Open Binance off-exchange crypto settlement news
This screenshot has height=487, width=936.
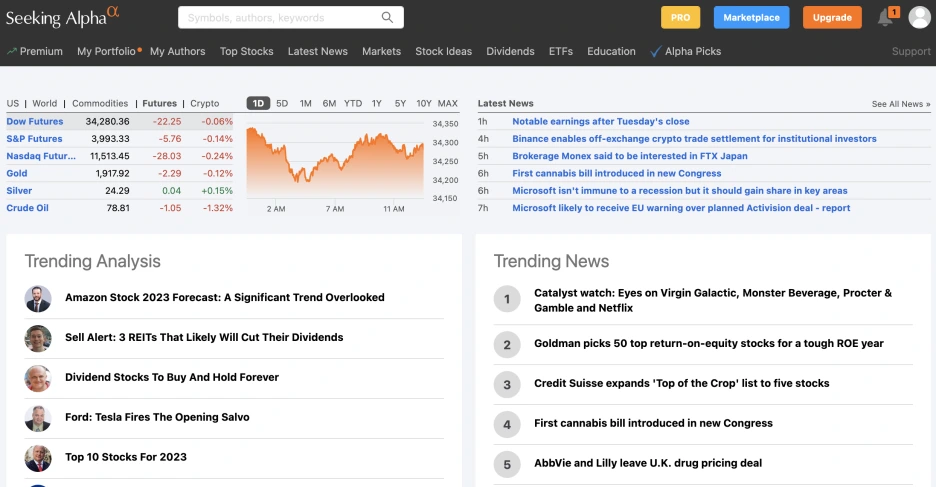click(x=694, y=138)
